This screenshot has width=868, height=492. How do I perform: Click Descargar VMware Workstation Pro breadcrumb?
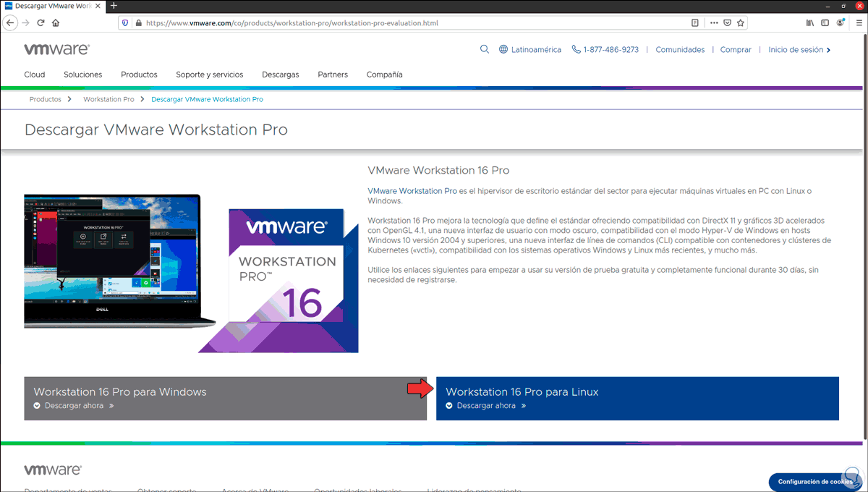(x=208, y=99)
